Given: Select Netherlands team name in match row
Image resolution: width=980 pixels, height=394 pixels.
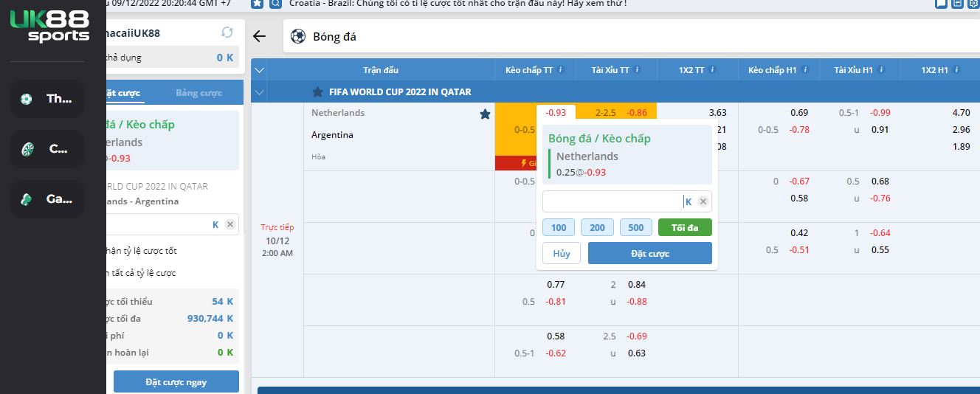Looking at the screenshot, I should coord(338,113).
